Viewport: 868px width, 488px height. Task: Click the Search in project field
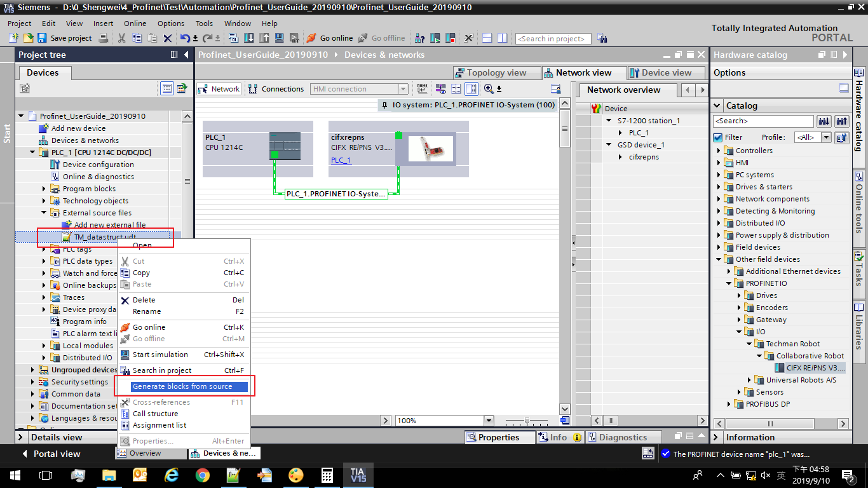tap(553, 39)
